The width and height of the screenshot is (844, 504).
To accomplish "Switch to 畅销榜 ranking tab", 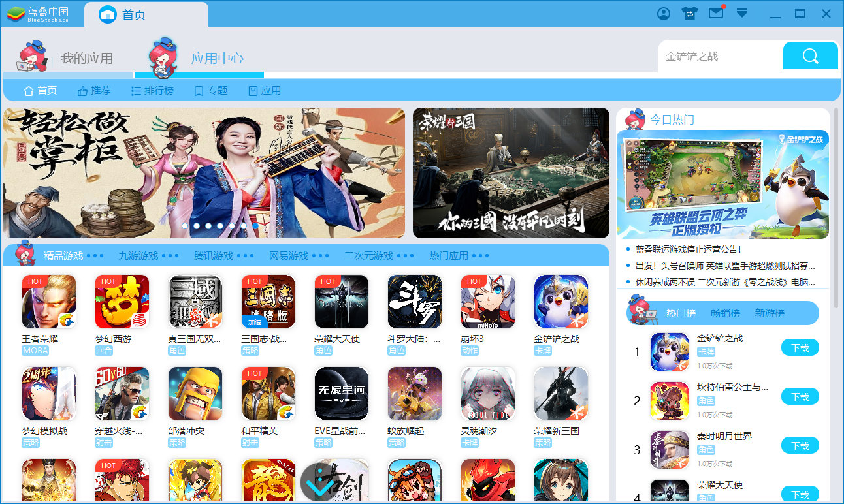I will (725, 313).
